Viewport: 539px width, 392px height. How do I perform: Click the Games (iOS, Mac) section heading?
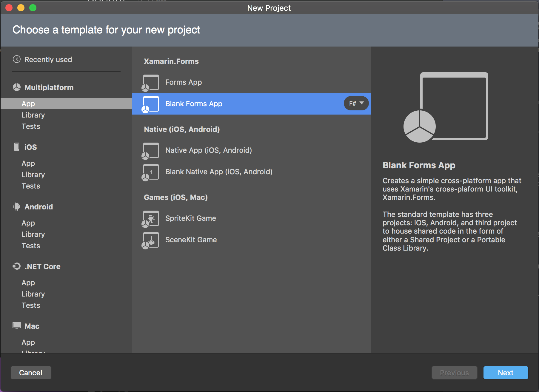tap(176, 197)
